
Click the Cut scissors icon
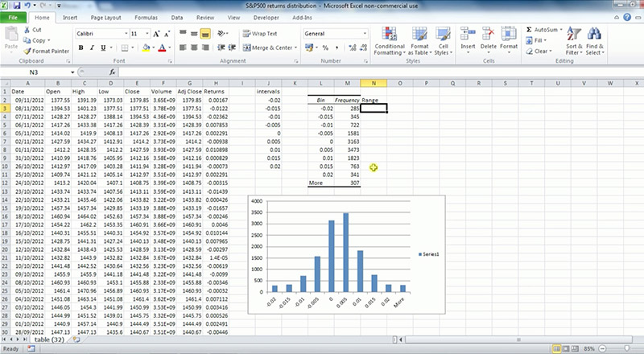pyautogui.click(x=27, y=30)
